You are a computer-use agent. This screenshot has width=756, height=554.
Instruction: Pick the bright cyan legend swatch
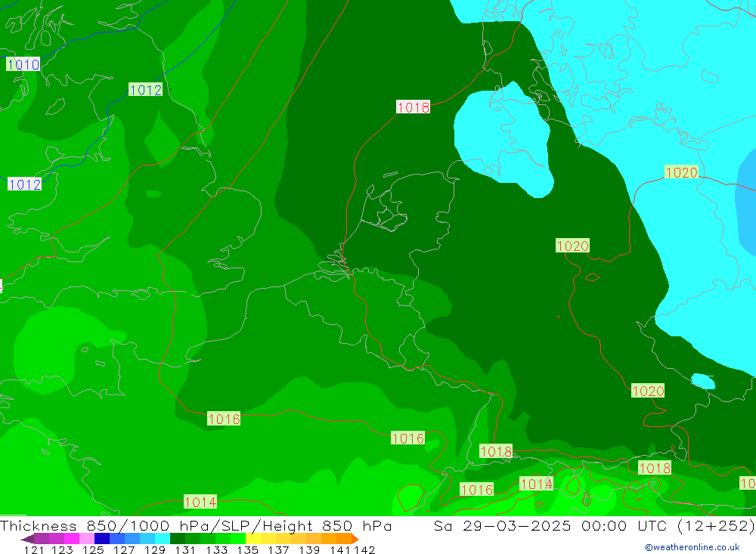(163, 539)
